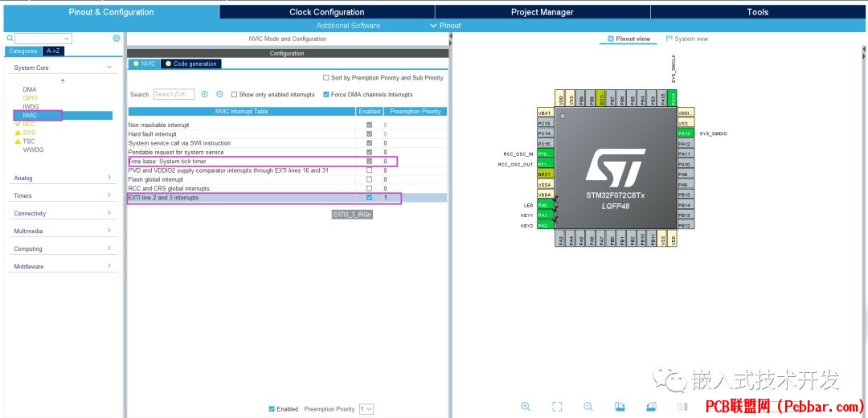Collapse the System Core category
The image size is (868, 418).
[x=109, y=68]
